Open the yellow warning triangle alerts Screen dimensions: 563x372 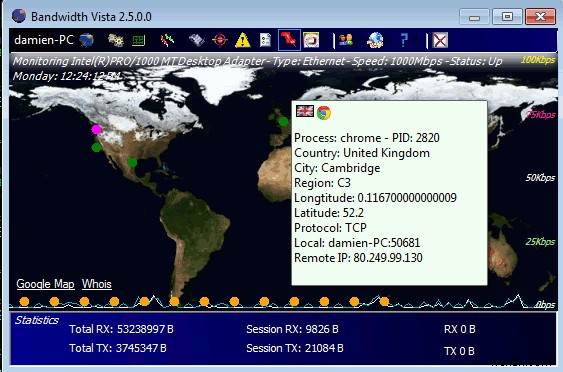coord(242,40)
